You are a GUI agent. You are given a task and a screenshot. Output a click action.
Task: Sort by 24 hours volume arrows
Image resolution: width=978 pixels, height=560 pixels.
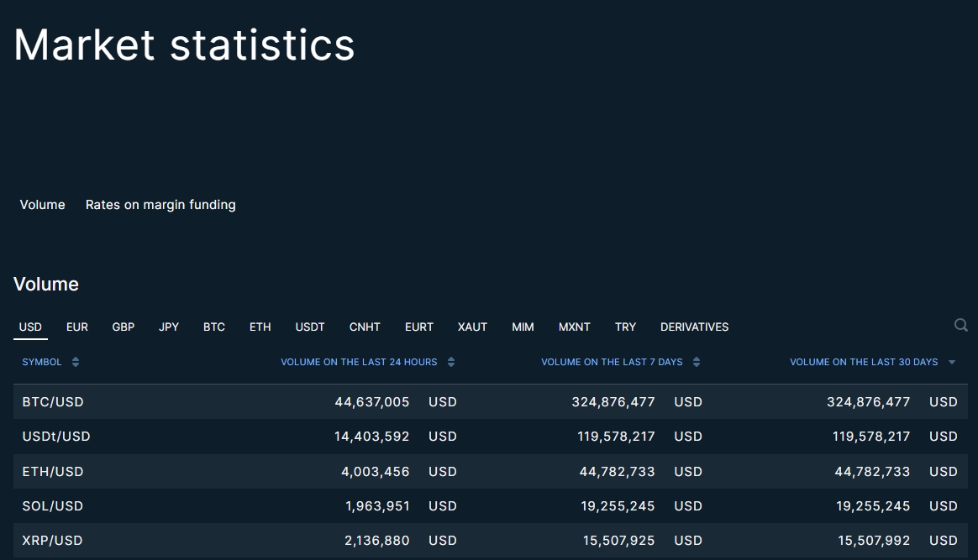tap(451, 362)
